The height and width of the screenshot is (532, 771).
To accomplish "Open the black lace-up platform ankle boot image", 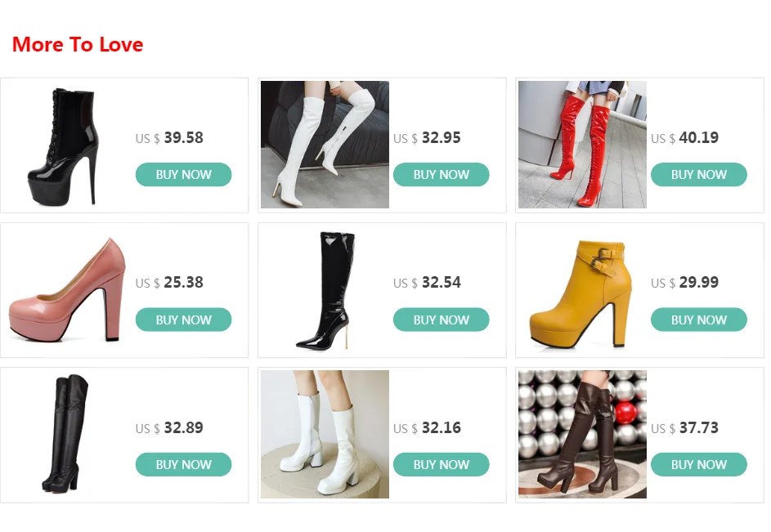I will coord(67,145).
